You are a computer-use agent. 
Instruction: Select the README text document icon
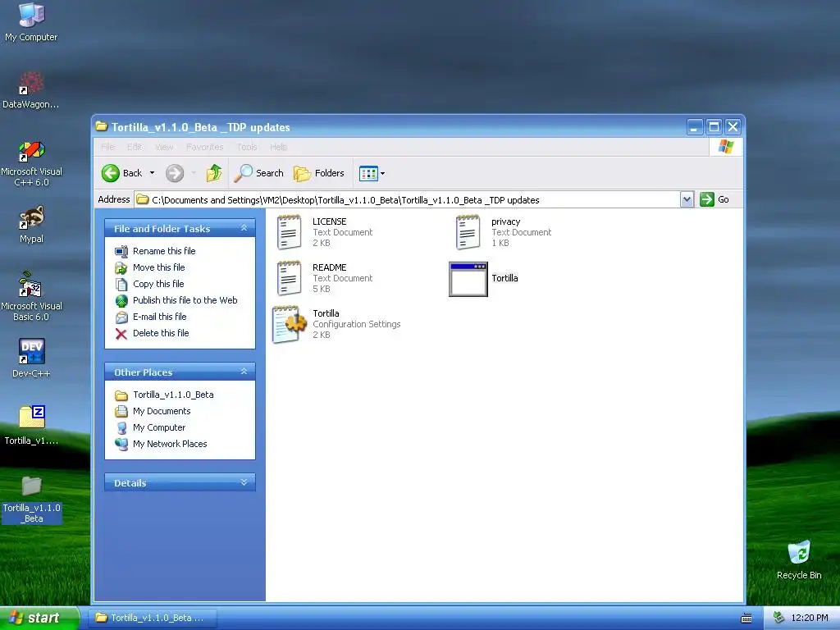coord(290,278)
